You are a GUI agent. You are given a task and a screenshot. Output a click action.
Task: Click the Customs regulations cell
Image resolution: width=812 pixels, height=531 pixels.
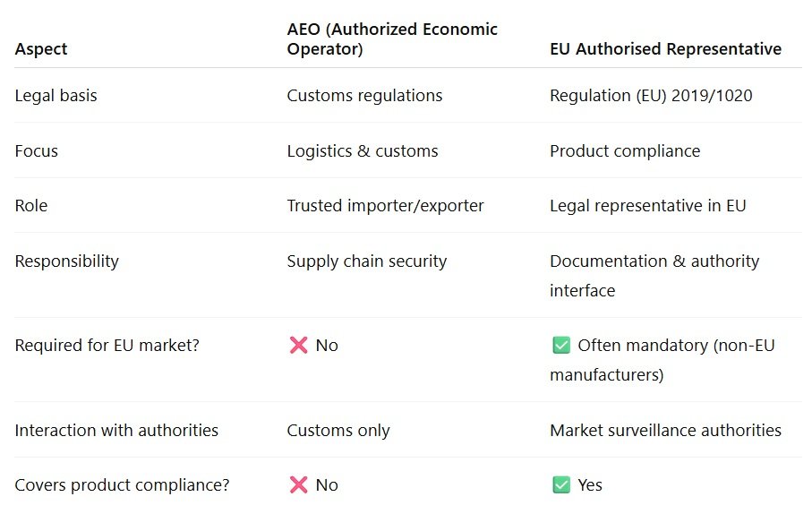point(364,96)
